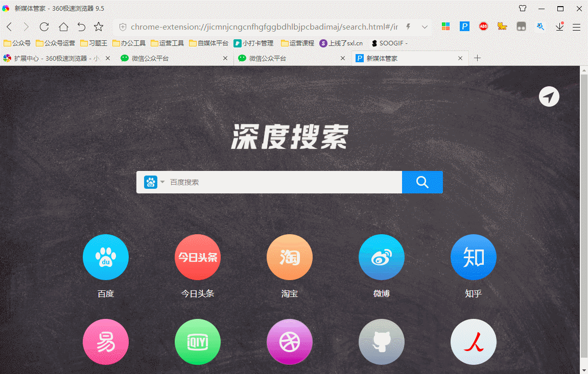Close the 新媒体管家 tab
588x374 pixels.
coord(460,58)
